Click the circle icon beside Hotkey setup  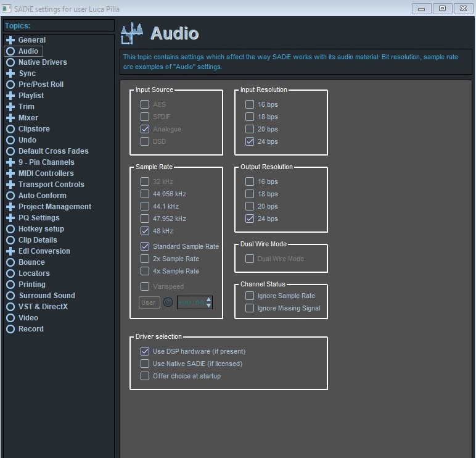(x=10, y=229)
